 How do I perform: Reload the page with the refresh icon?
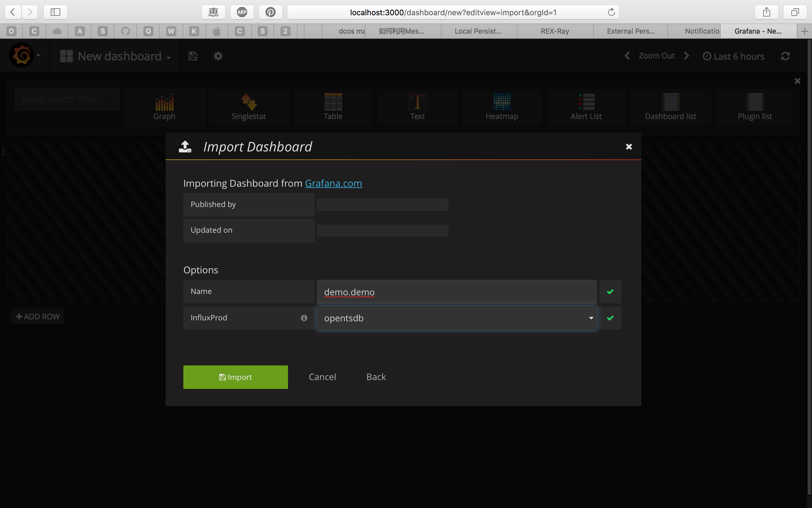coord(611,12)
